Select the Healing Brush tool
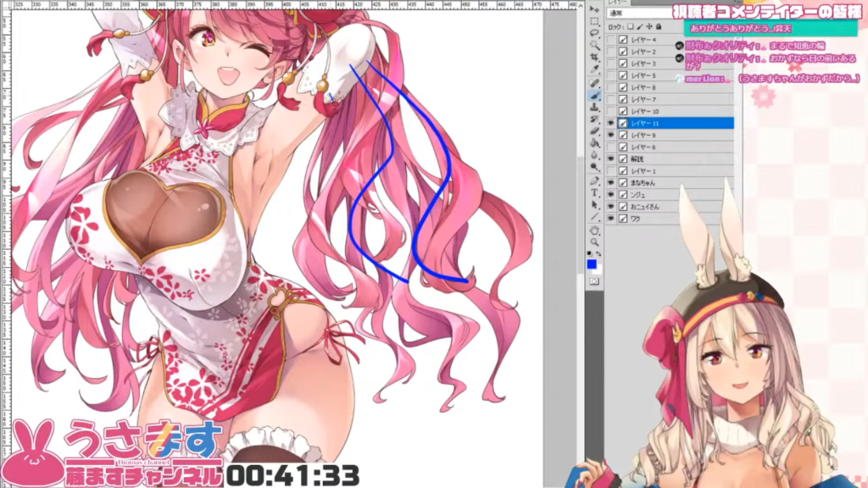Screen dimensions: 868x488 coord(594,83)
